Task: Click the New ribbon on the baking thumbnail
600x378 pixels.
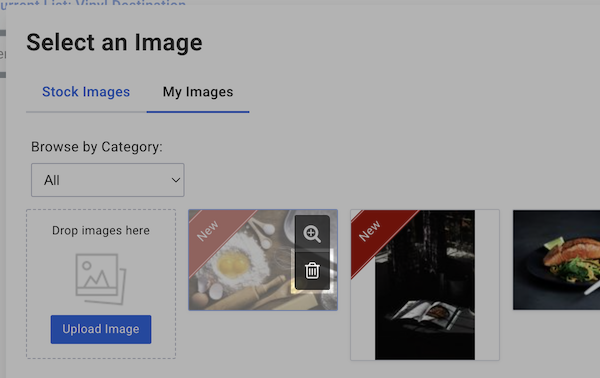Action: (x=208, y=230)
